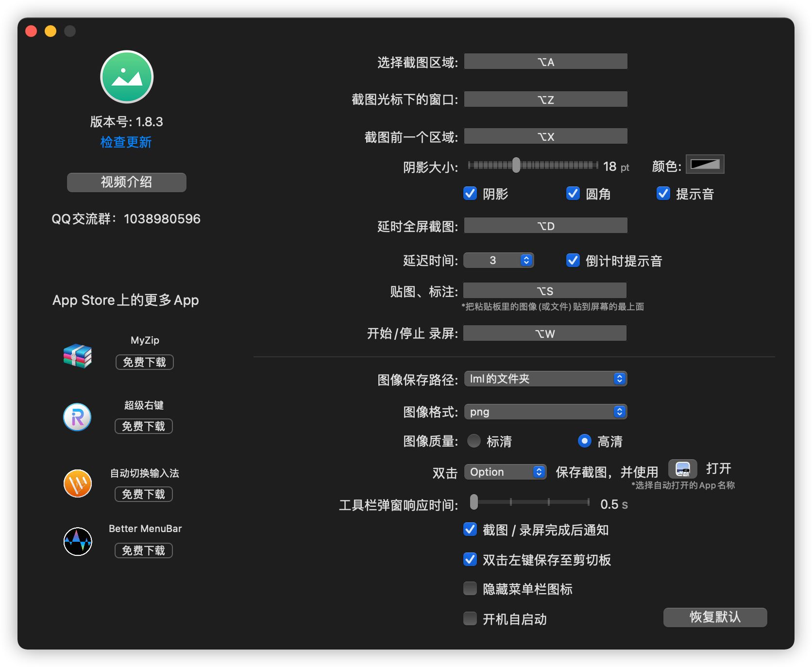Screen dimensions: 812x667
Task: Enable 隐藏菜单栏图标
Action: point(469,588)
